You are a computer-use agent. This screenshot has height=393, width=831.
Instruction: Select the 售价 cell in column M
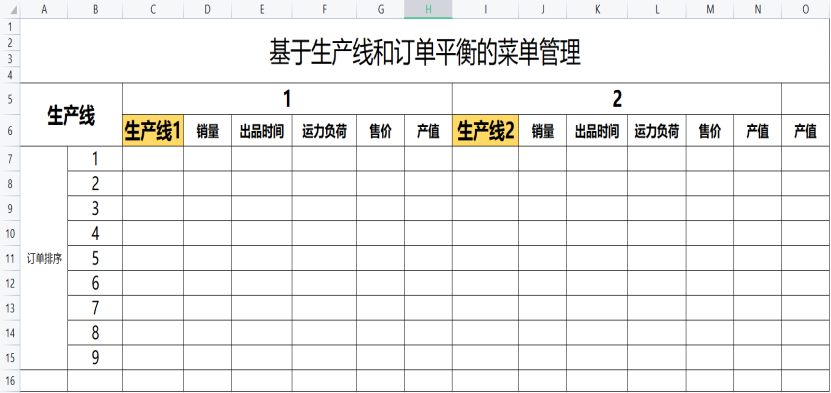pyautogui.click(x=710, y=130)
